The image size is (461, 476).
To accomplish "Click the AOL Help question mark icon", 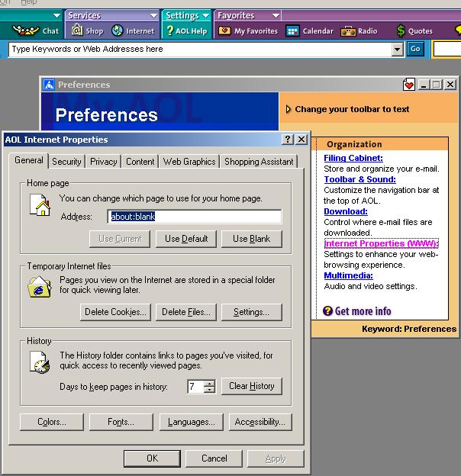I will click(169, 31).
